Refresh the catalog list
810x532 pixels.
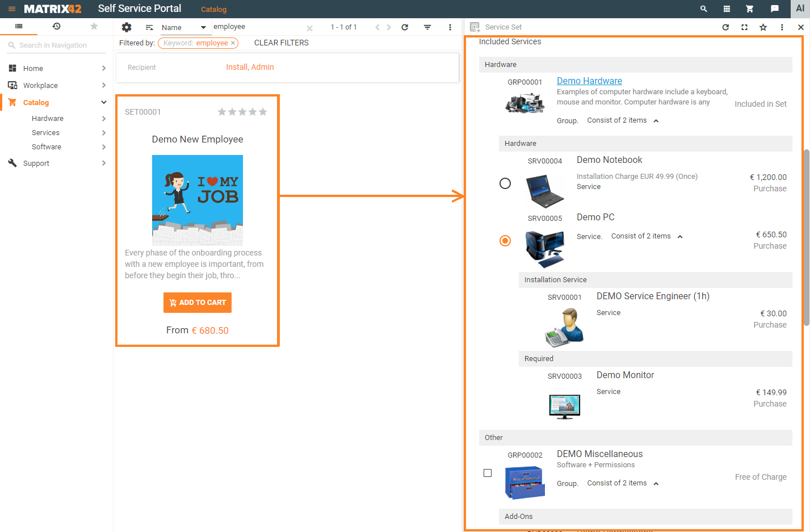[405, 27]
